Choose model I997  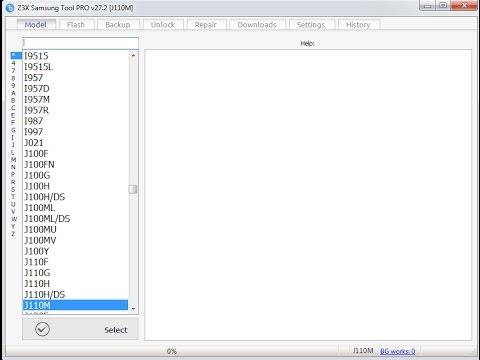[x=76, y=132]
